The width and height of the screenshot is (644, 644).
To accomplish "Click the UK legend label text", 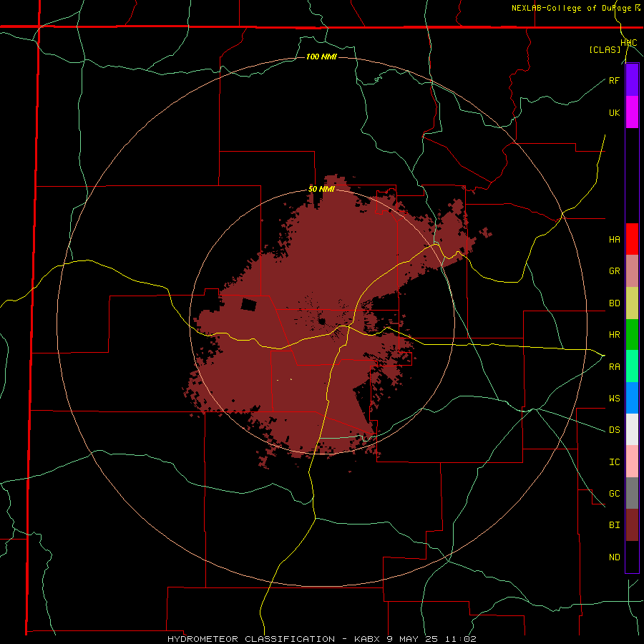I will (614, 112).
